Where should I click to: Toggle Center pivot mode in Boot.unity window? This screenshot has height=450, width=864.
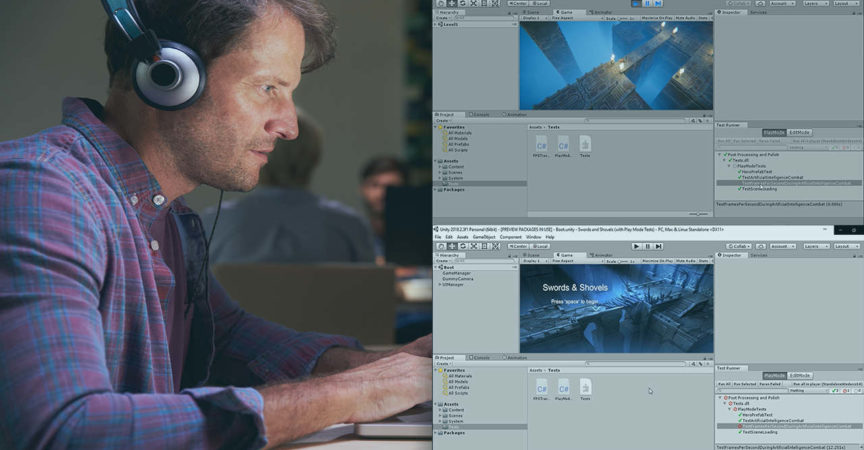pos(518,246)
